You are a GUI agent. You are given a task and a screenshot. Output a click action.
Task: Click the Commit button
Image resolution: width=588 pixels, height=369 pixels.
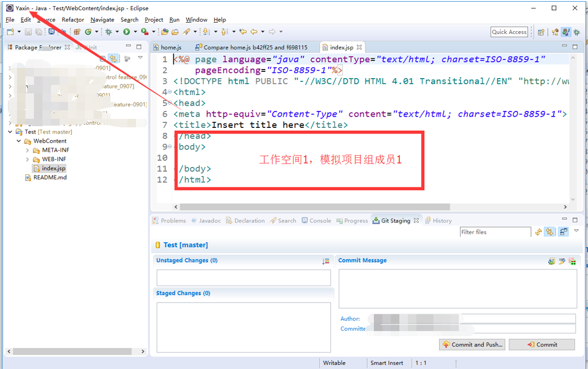pyautogui.click(x=542, y=345)
